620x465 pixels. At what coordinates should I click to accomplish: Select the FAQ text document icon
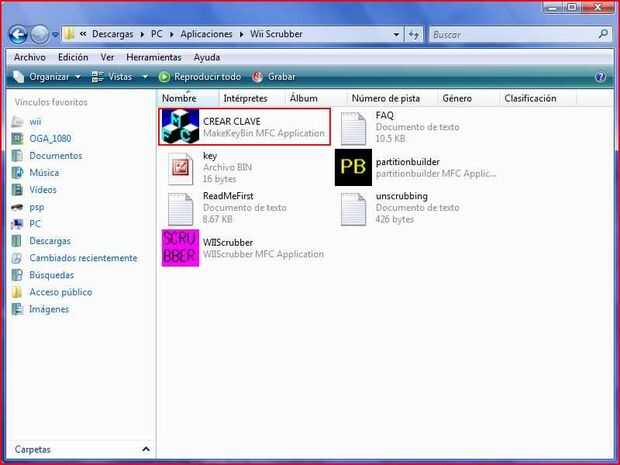pyautogui.click(x=353, y=129)
